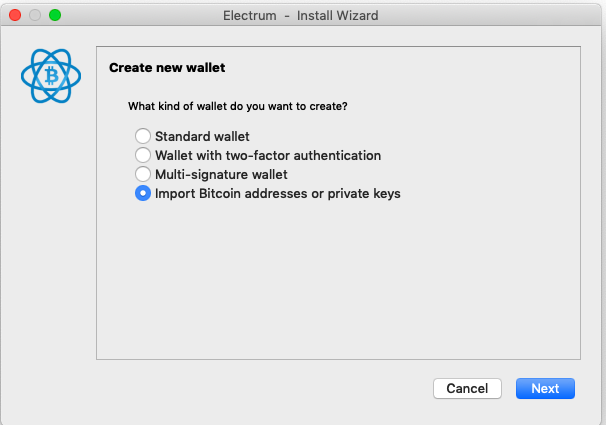Proceed with the Next button
This screenshot has width=606, height=425.
545,388
